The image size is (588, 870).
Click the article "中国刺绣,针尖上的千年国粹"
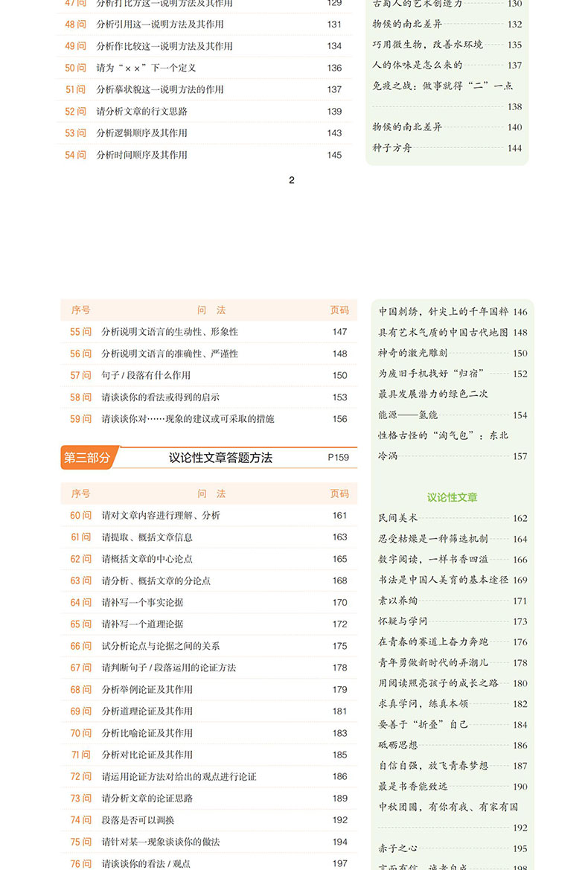click(x=443, y=312)
